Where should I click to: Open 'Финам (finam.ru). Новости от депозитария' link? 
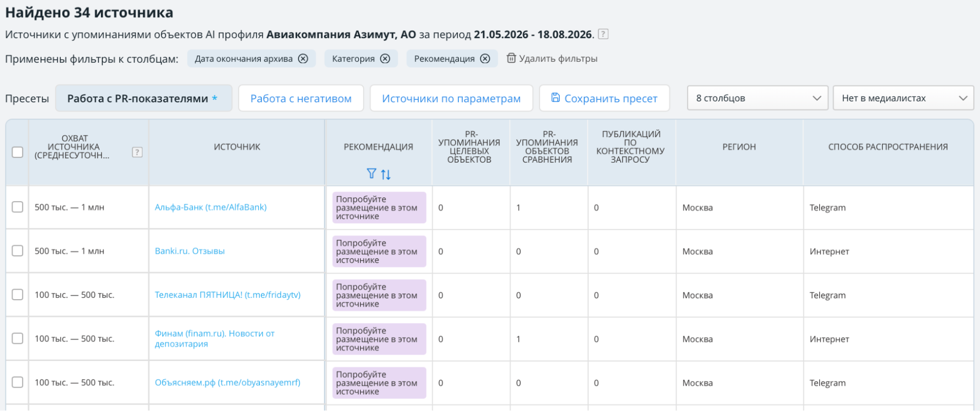pos(215,338)
